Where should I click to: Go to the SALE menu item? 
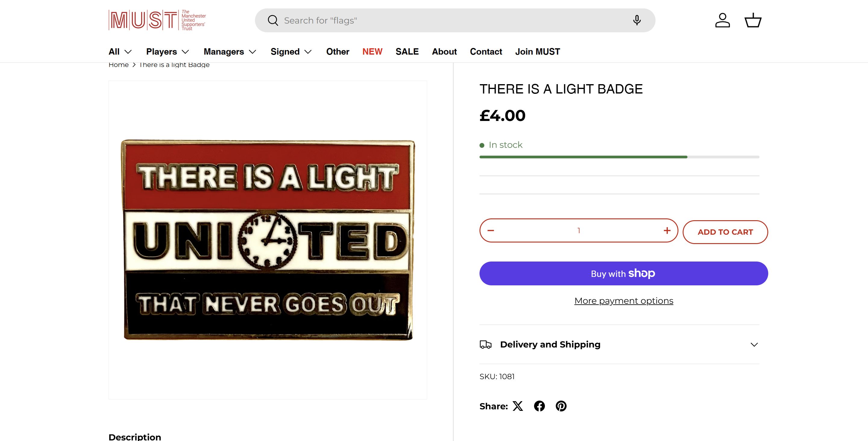[407, 52]
